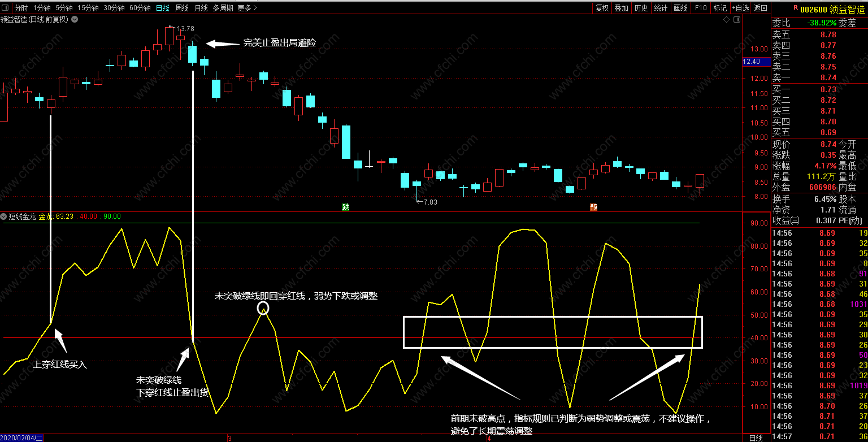This screenshot has width=868, height=442.
Task: Click the 复权 adjustment button
Action: point(602,8)
